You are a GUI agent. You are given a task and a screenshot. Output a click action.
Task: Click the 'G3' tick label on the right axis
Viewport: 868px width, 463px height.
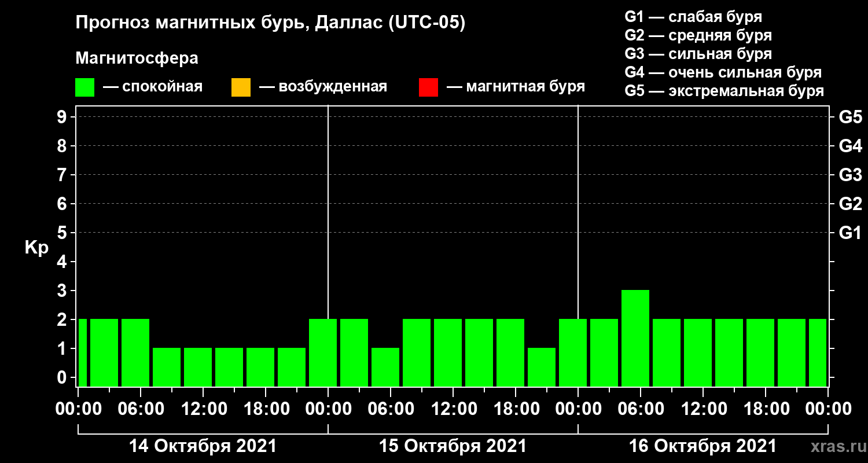click(851, 175)
